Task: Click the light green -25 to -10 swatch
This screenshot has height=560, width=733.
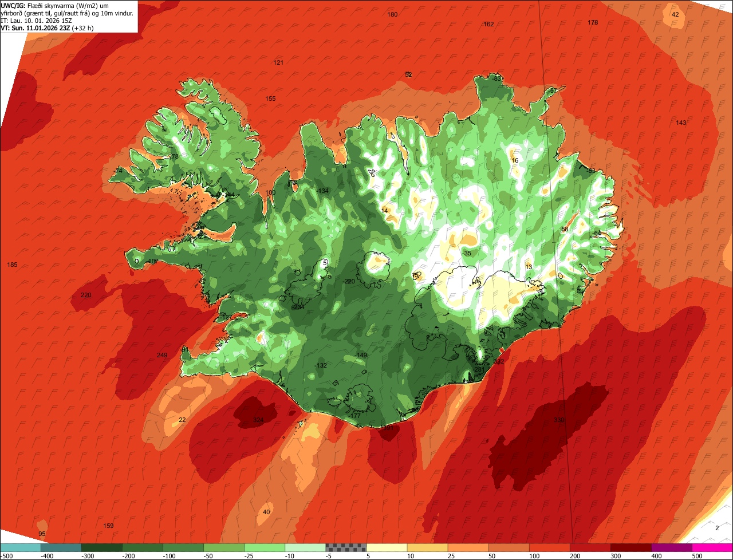Action: coord(265,547)
